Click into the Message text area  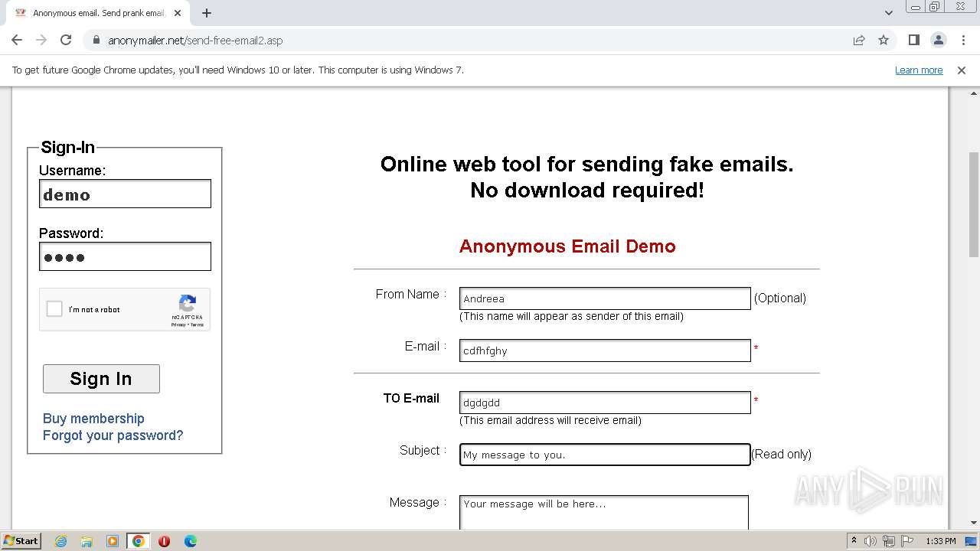(604, 513)
